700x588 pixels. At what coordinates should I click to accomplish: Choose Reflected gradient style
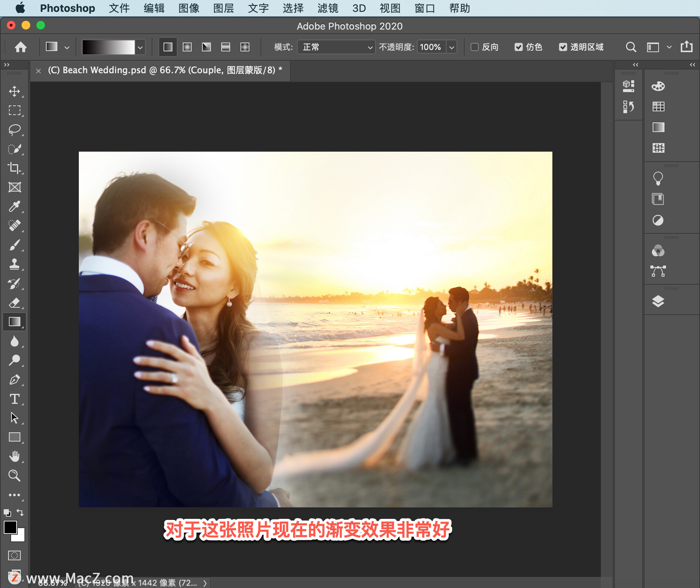point(226,47)
